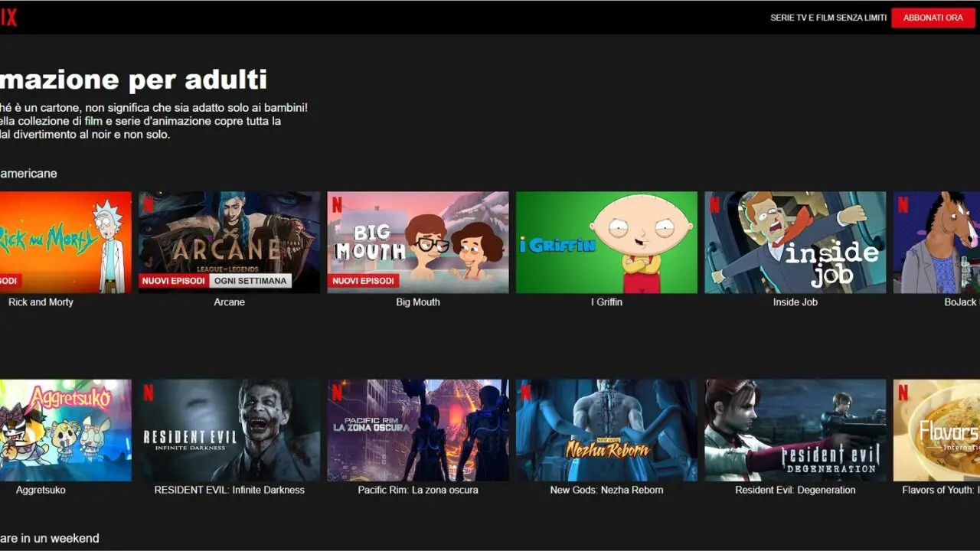Click Netflix N icon on Infinite Darkness poster
The width and height of the screenshot is (980, 551).
click(x=149, y=393)
